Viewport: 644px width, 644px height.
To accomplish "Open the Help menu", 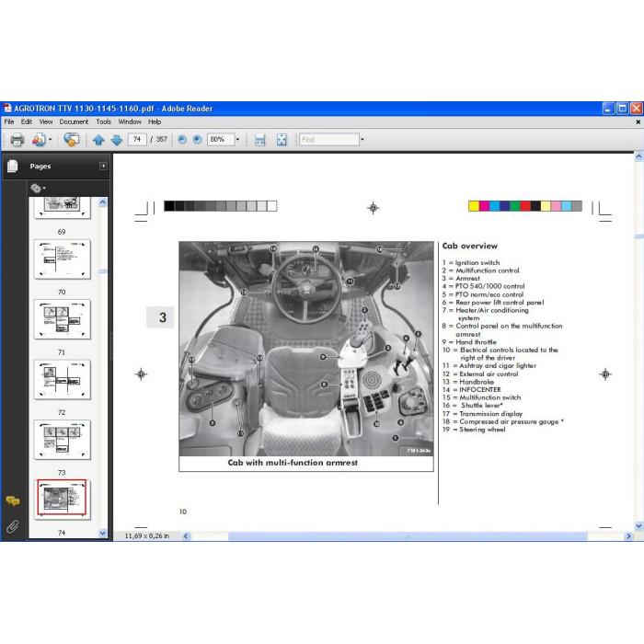I will pos(155,121).
